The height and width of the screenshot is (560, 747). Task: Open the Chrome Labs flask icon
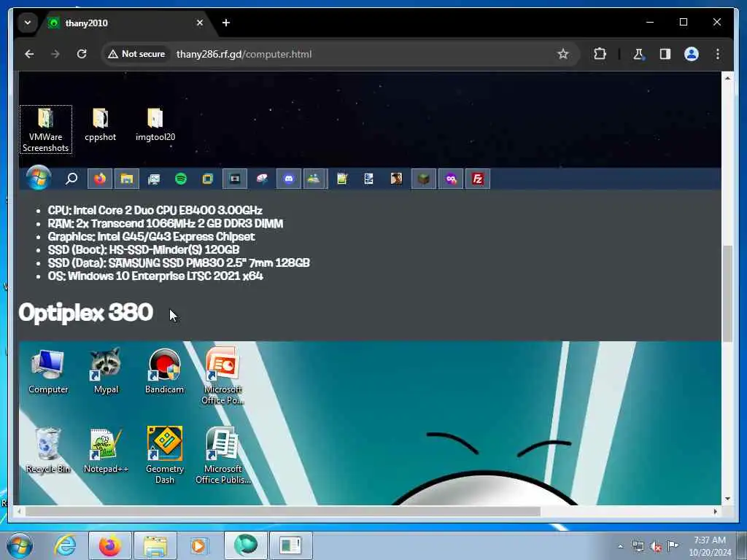[638, 54]
